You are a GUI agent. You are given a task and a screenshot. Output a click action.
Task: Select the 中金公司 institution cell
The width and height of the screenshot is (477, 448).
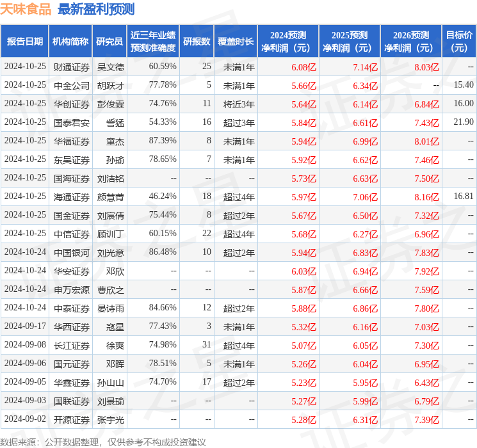[x=72, y=86]
